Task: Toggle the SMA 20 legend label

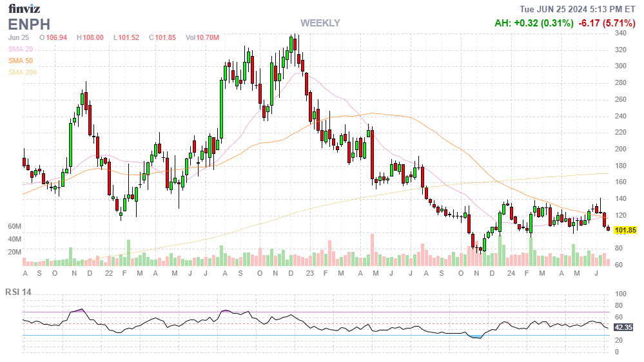Action: (20, 49)
